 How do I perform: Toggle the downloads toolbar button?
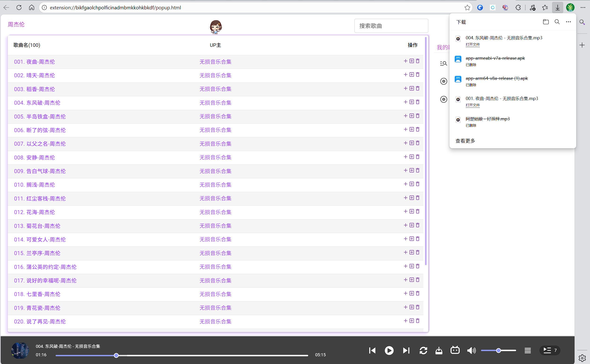point(557,7)
